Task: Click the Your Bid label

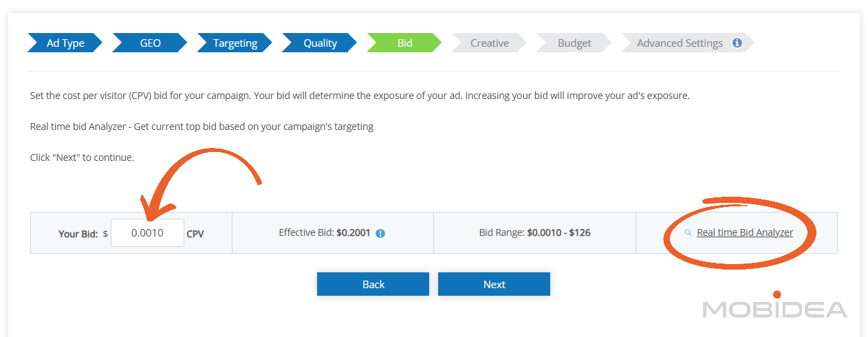Action: (x=78, y=234)
